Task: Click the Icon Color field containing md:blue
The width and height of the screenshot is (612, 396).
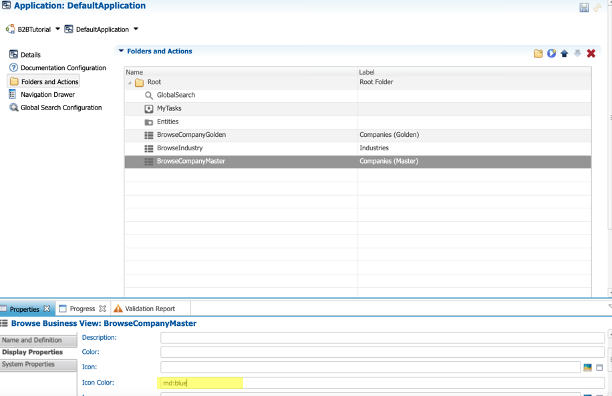Action: click(x=382, y=383)
